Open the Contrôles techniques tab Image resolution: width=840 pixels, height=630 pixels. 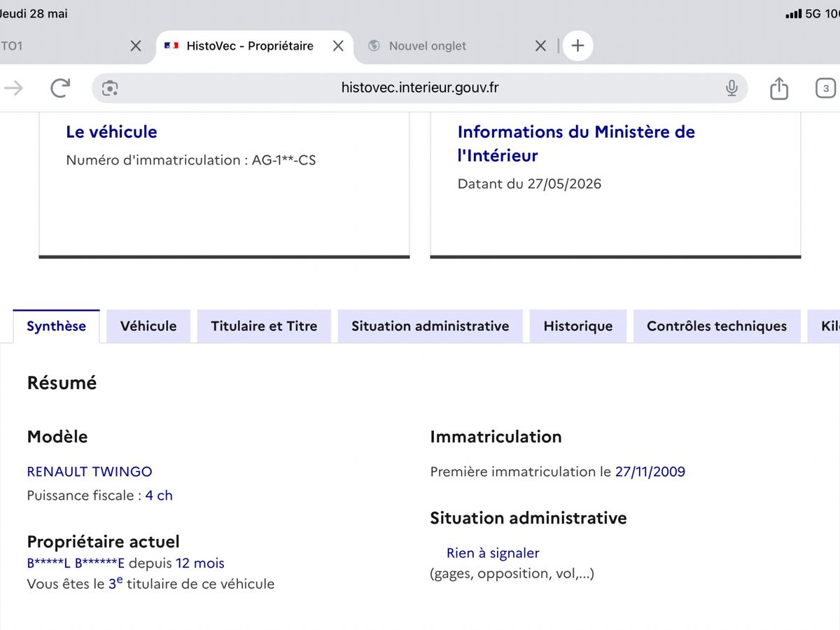coord(717,326)
